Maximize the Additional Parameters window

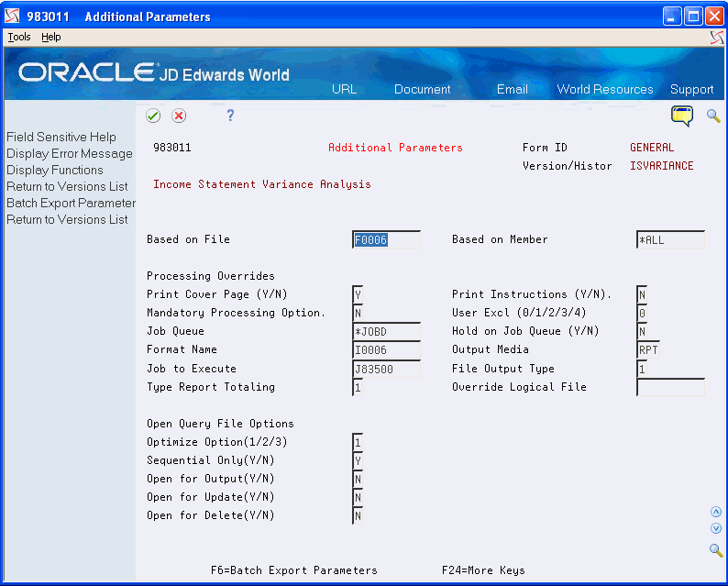tap(693, 17)
